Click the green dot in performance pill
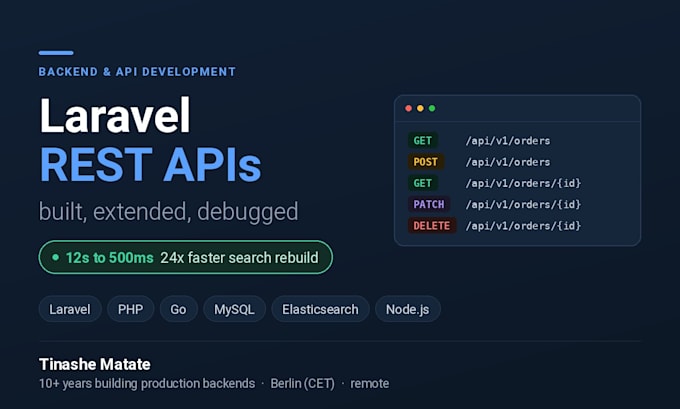The image size is (680, 409). pyautogui.click(x=56, y=257)
